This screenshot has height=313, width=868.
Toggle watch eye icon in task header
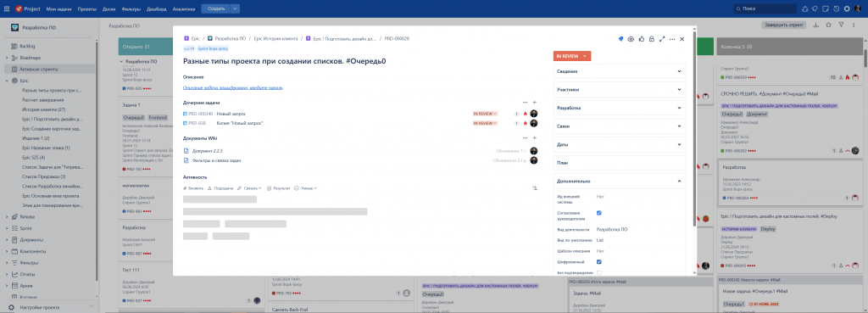click(x=631, y=39)
